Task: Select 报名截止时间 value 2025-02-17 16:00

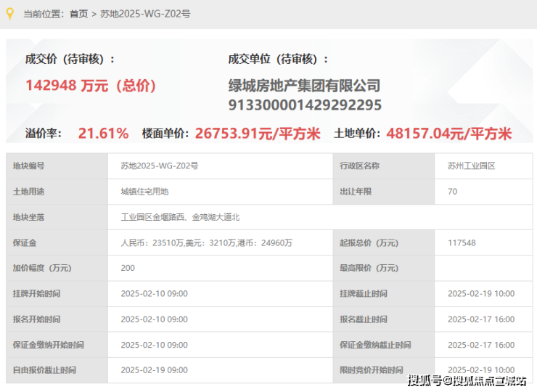Action: coord(481,319)
